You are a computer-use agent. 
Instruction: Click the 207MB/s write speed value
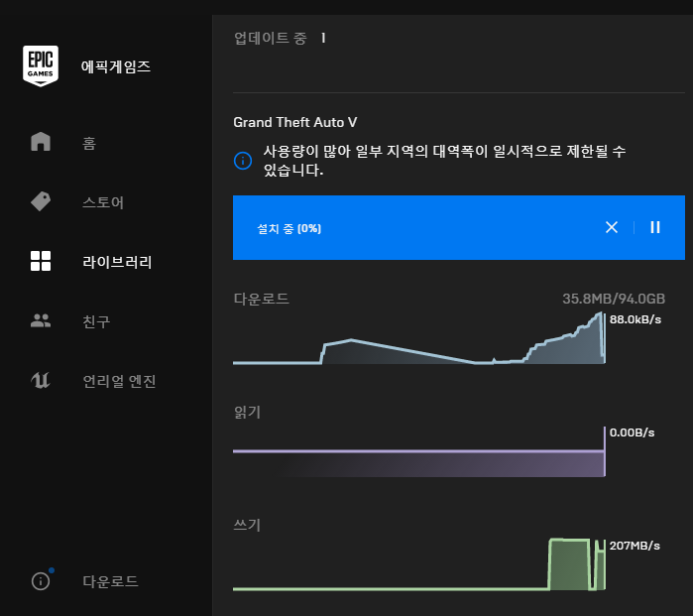point(635,546)
